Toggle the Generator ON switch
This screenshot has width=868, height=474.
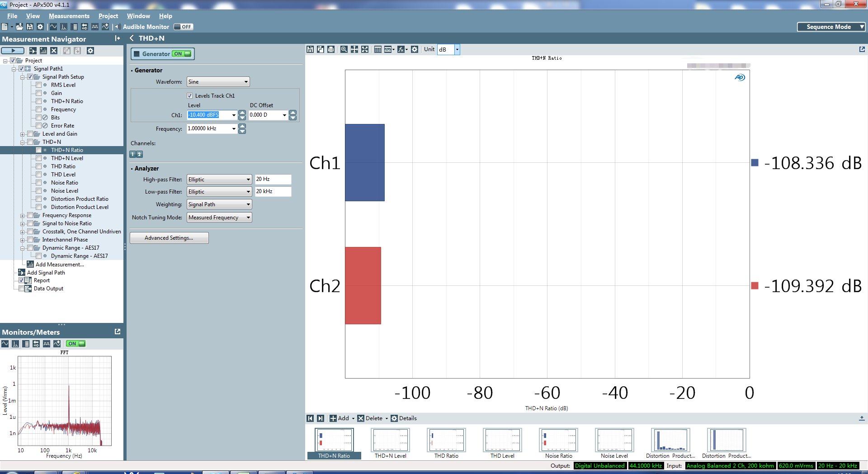[x=182, y=54]
